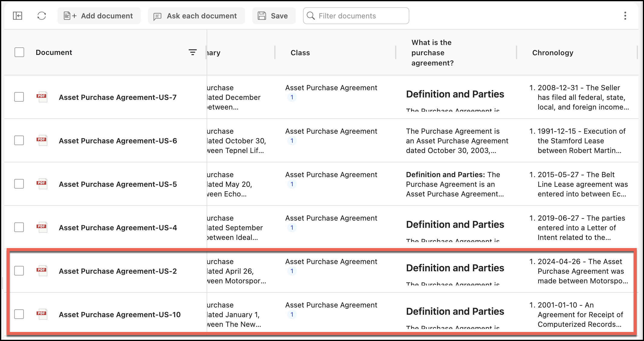This screenshot has width=644, height=341.
Task: Open the document Asset Purchase Agreement-US-2
Action: click(118, 271)
